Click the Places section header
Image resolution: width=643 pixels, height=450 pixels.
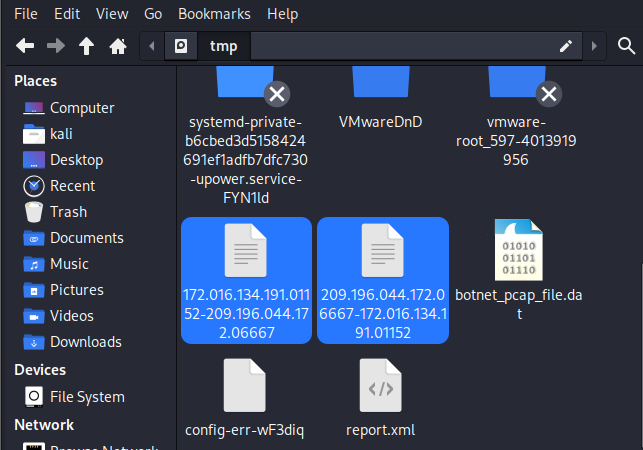(36, 81)
